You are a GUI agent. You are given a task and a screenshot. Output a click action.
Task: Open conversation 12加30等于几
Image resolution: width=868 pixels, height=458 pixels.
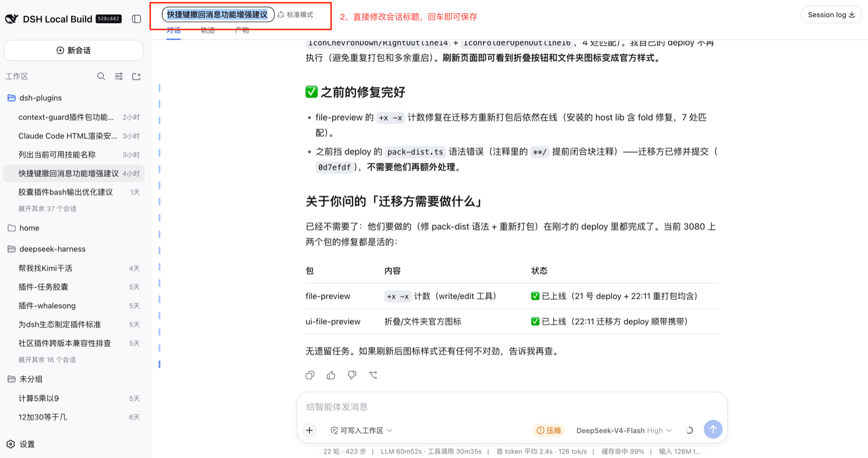(74, 417)
